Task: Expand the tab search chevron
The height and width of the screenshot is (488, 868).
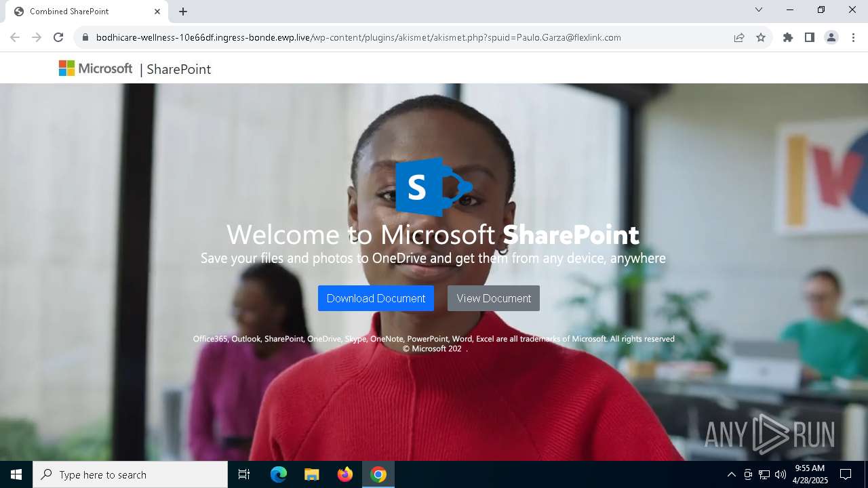Action: coord(759,10)
